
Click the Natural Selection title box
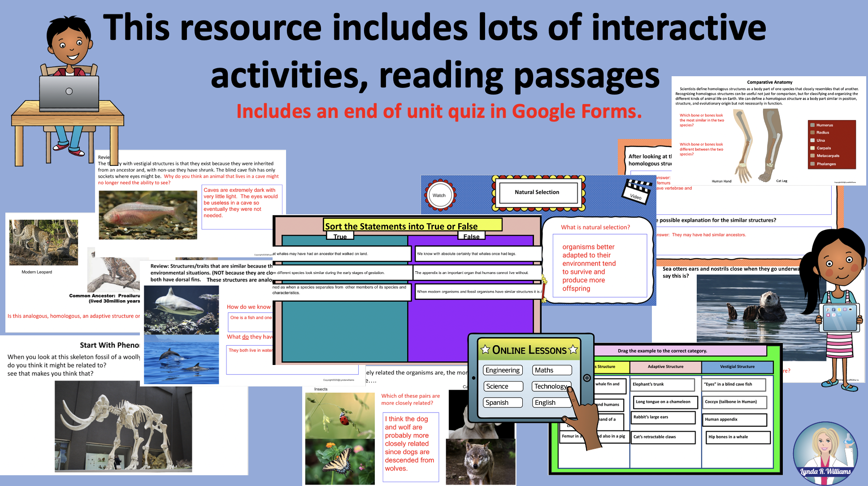(537, 192)
